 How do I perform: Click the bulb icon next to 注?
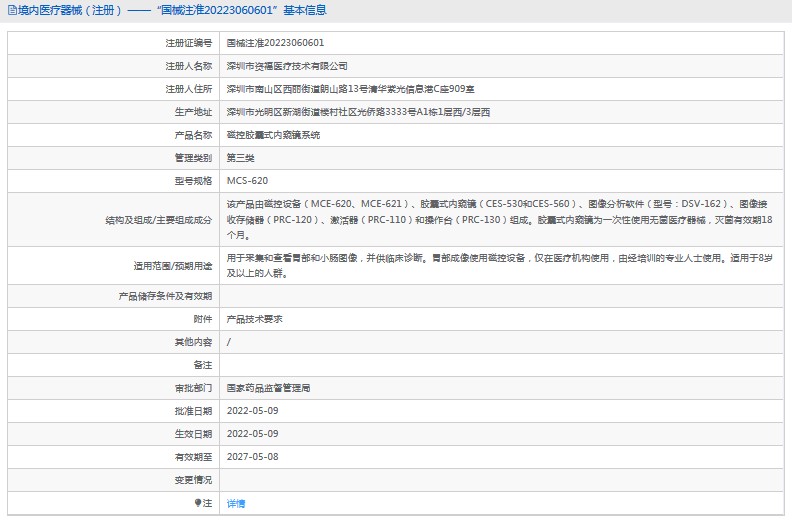click(197, 503)
